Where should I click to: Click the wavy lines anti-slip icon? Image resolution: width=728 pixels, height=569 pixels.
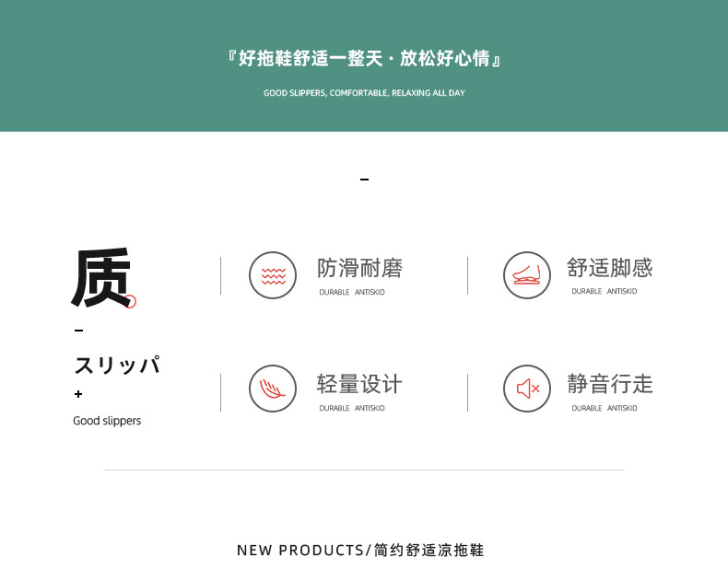point(273,275)
